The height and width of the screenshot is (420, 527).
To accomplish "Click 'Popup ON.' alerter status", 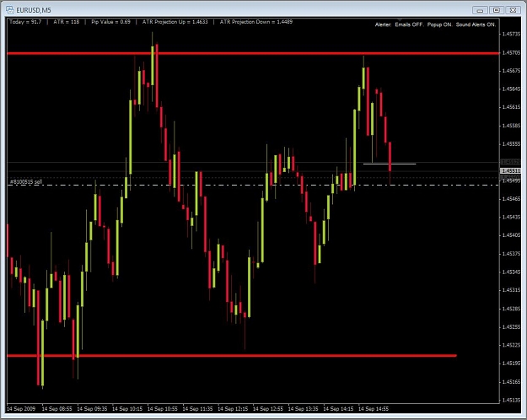I will tap(439, 24).
